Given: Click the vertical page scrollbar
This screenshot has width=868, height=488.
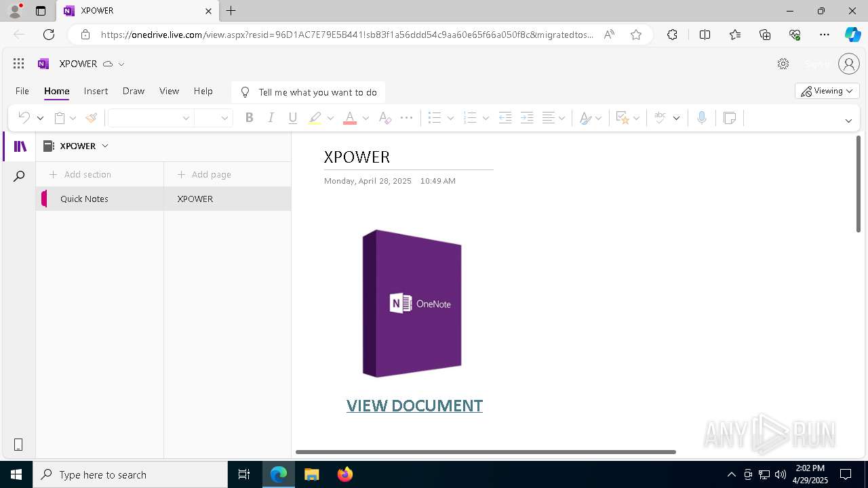Looking at the screenshot, I should pyautogui.click(x=858, y=184).
